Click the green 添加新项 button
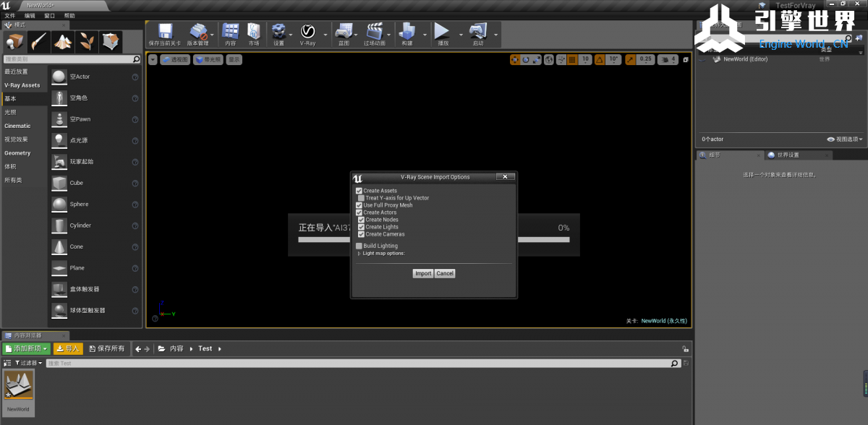 coord(26,348)
